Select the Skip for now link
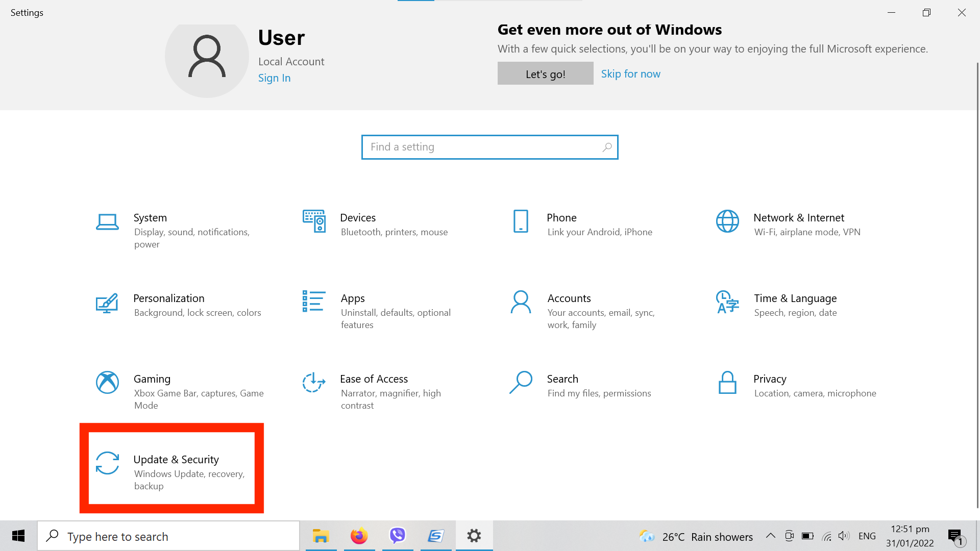 [x=630, y=73]
